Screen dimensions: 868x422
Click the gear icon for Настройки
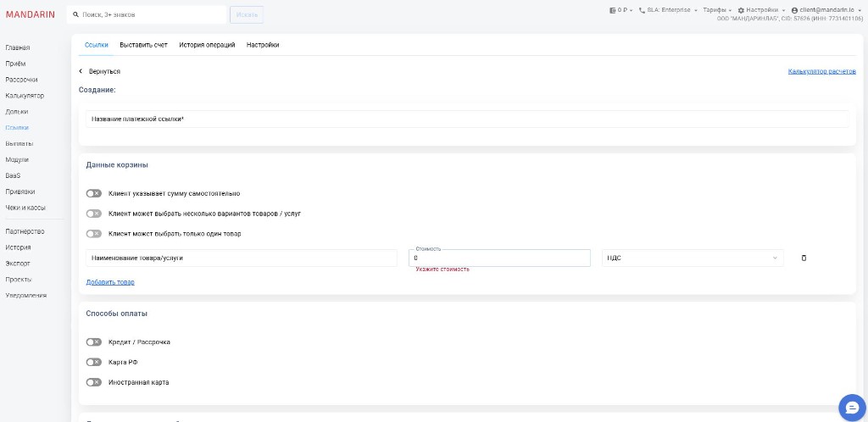coord(740,10)
